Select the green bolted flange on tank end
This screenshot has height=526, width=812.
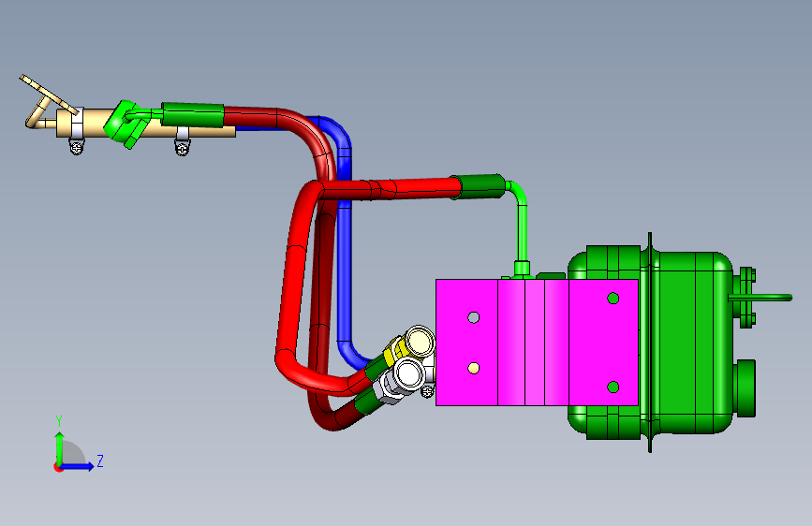coord(746,298)
